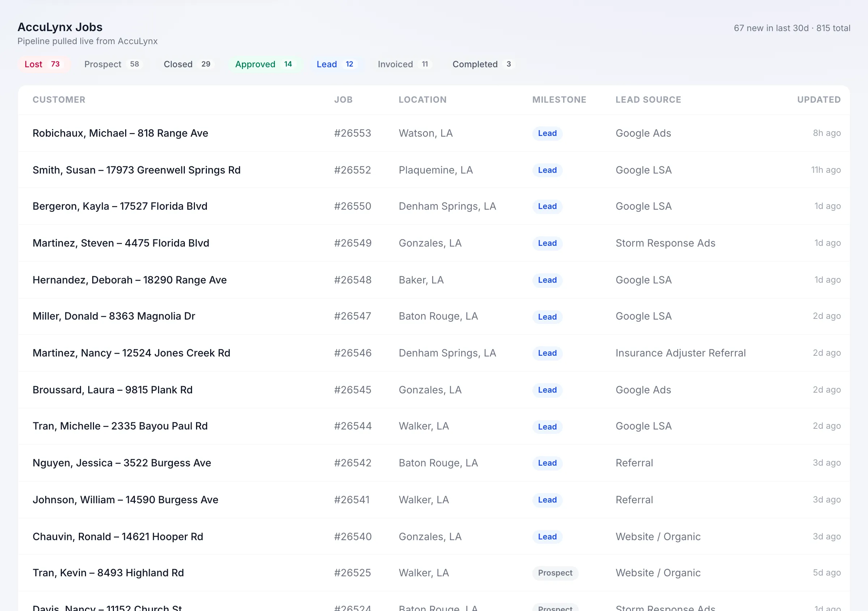Click the Watson, LA location cell

point(426,133)
